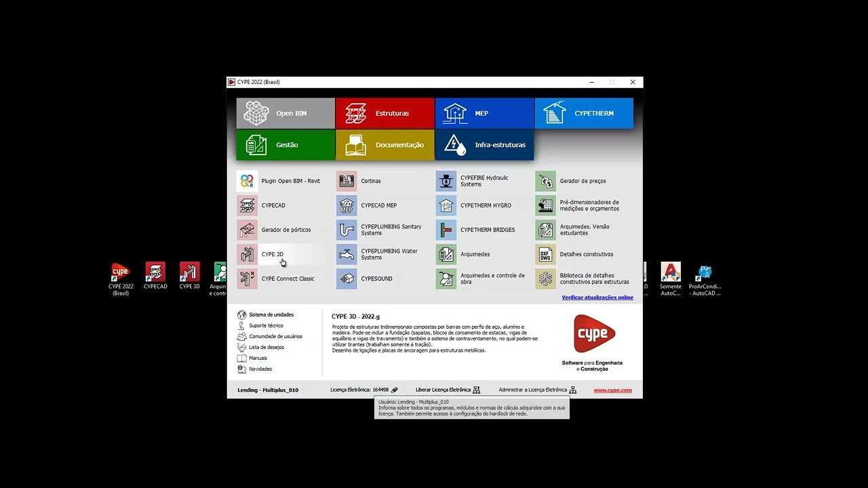Launch CYPETHERM HYGRO

click(x=474, y=205)
